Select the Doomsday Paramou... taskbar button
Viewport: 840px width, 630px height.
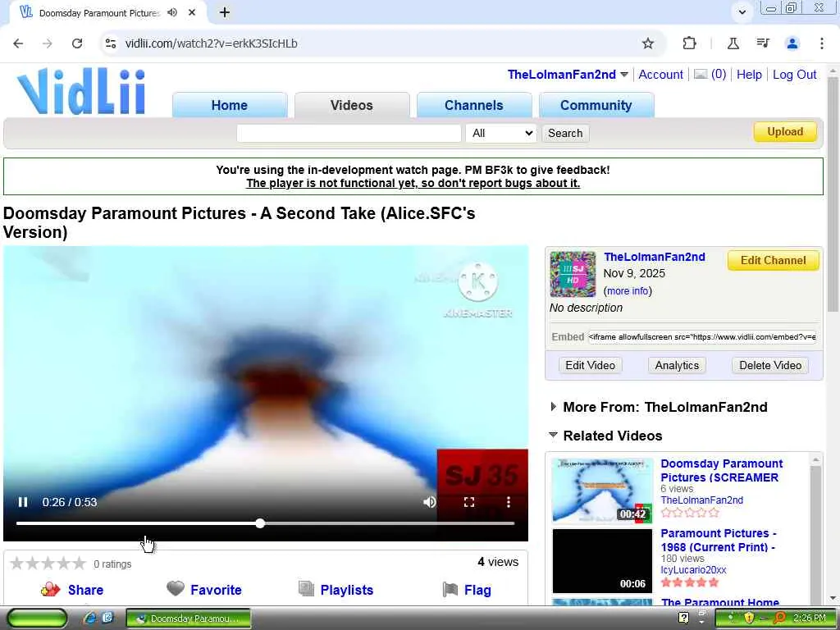point(188,619)
